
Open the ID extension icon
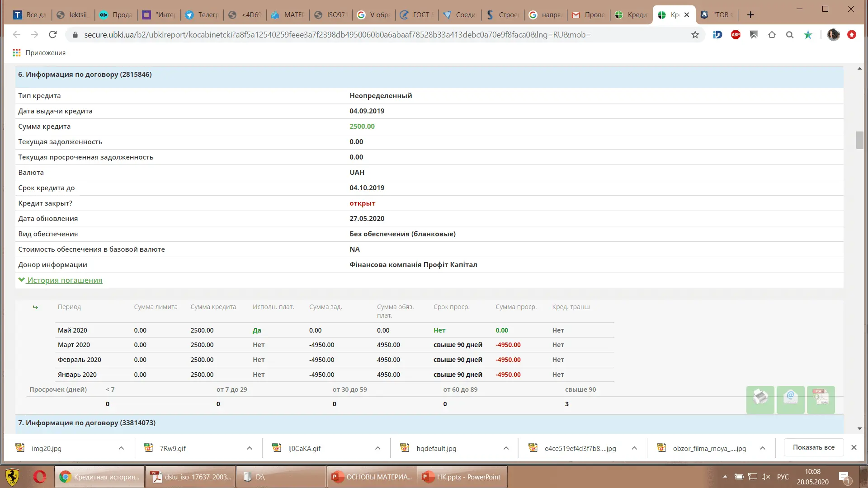coord(717,35)
